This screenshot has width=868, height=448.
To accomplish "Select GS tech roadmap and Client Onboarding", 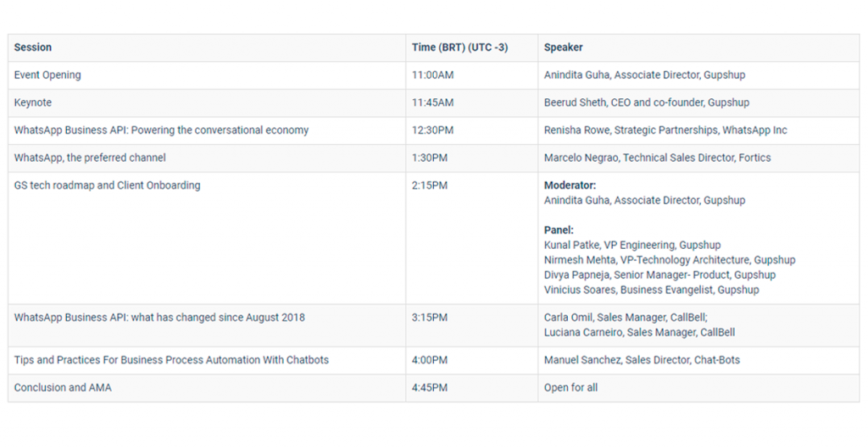I will pos(107,185).
